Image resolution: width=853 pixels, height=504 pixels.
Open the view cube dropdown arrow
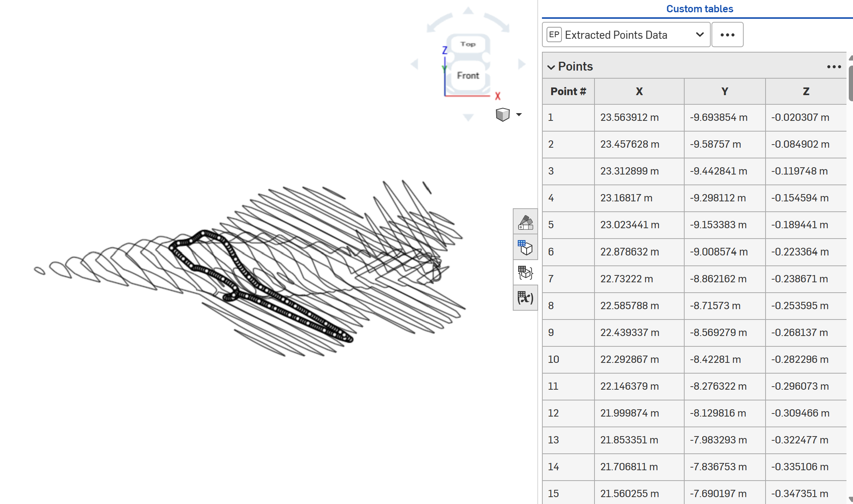point(519,114)
